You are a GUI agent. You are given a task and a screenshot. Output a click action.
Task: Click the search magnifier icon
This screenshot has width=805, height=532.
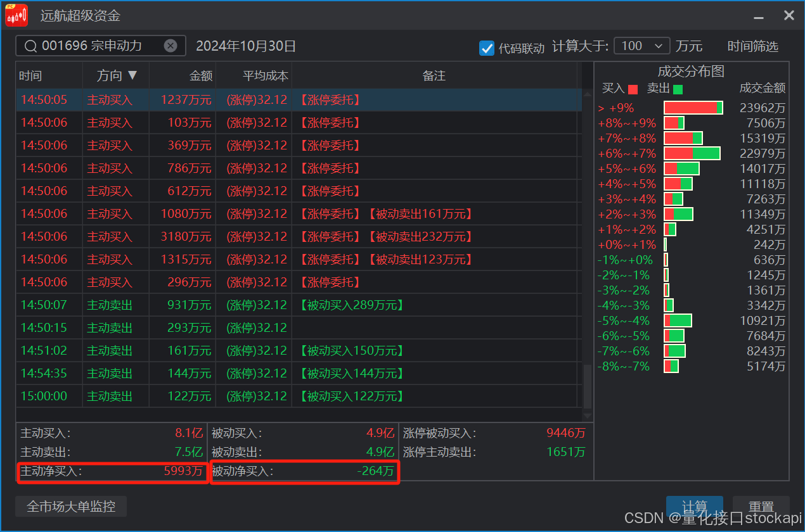point(30,46)
